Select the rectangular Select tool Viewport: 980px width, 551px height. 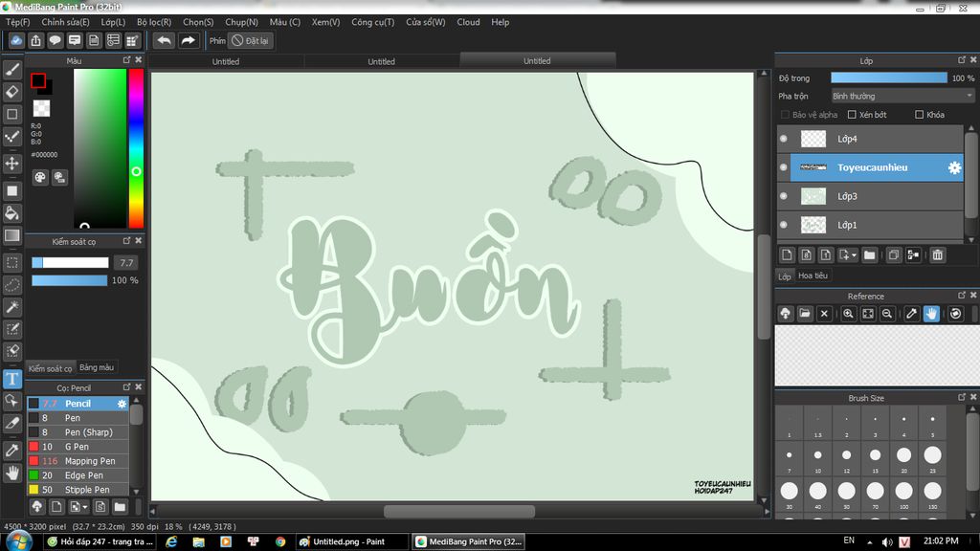[11, 263]
